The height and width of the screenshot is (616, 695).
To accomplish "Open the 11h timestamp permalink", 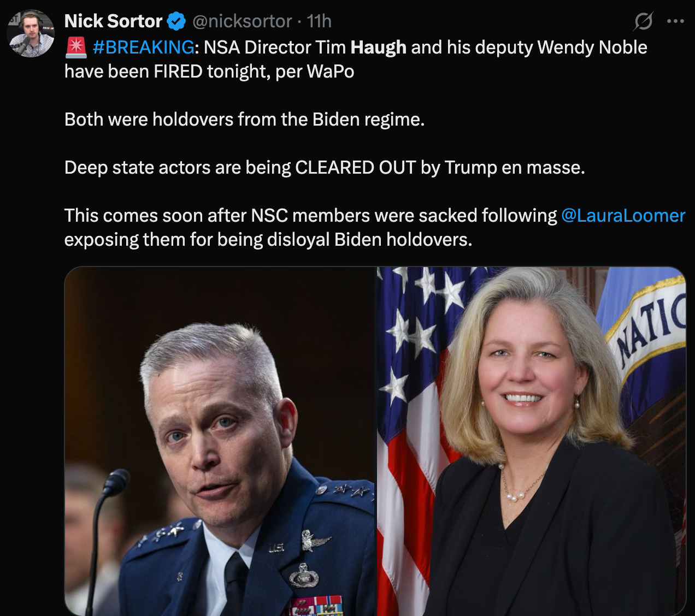I will 319,21.
